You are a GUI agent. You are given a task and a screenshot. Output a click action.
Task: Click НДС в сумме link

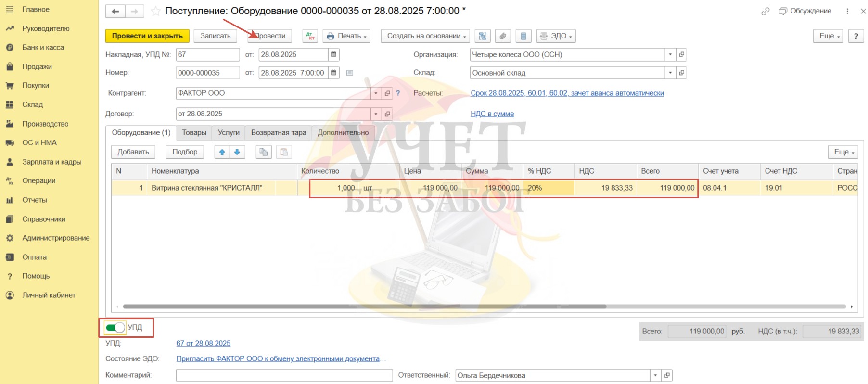tap(492, 114)
